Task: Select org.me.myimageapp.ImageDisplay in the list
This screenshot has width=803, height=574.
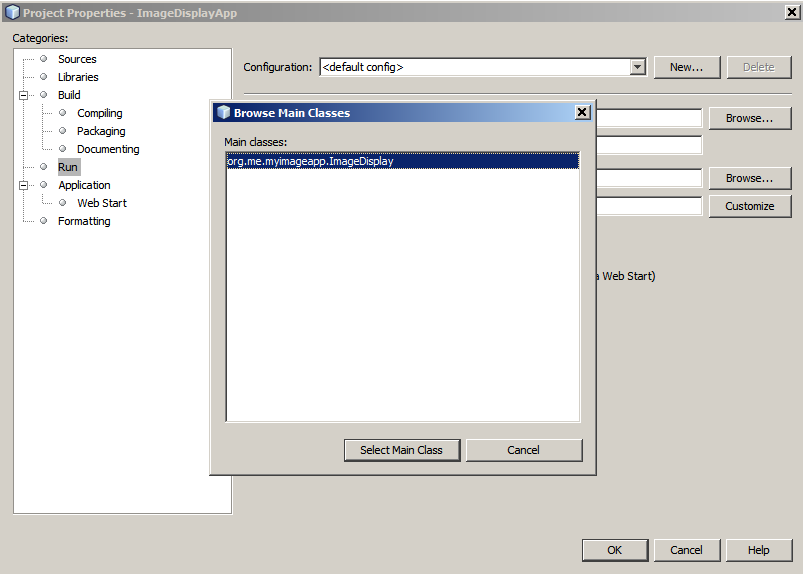Action: 310,161
